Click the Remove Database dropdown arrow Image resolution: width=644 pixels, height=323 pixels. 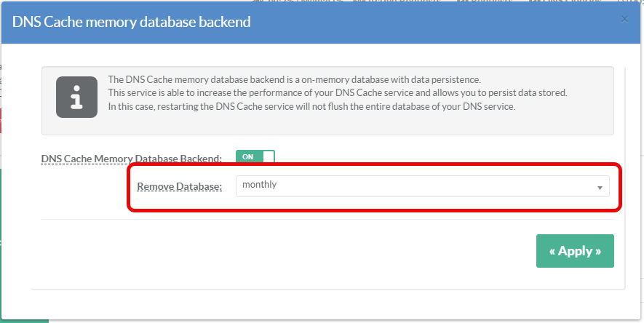[600, 188]
